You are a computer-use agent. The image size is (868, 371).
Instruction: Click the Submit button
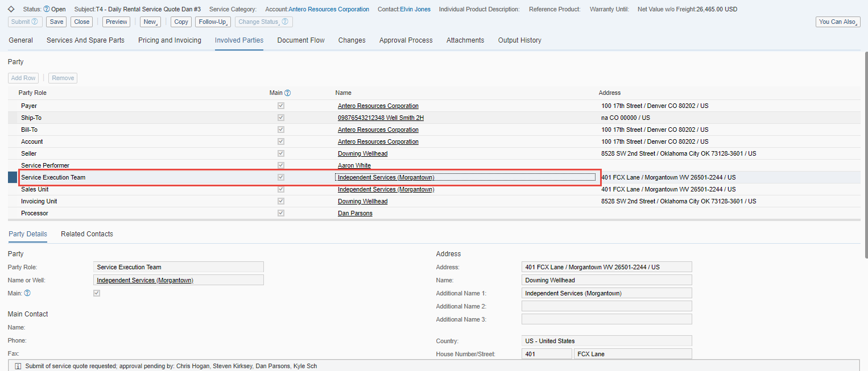(26, 22)
